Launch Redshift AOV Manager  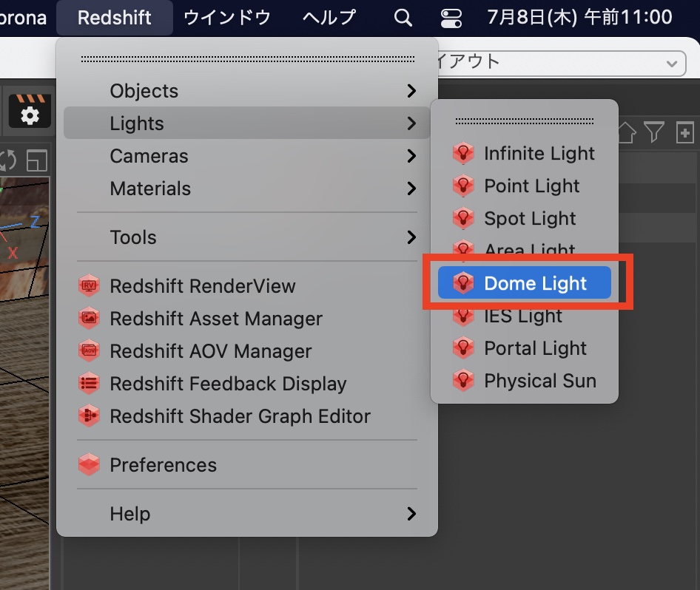210,351
